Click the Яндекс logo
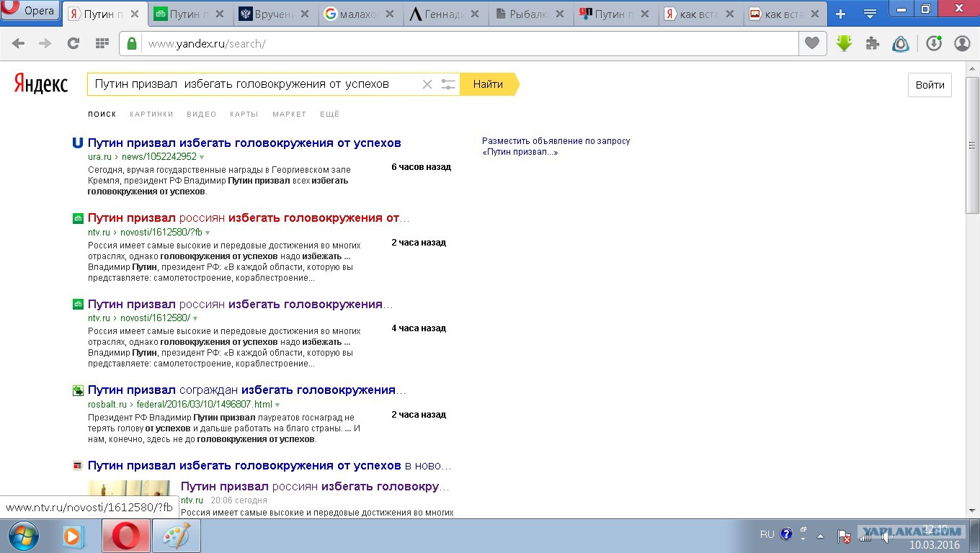Screen dimensions: 980x553 (41, 84)
